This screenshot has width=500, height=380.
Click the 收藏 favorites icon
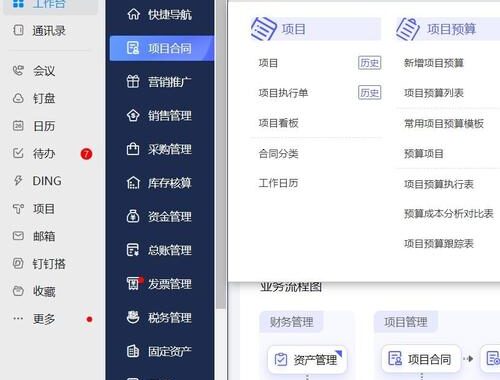click(18, 291)
